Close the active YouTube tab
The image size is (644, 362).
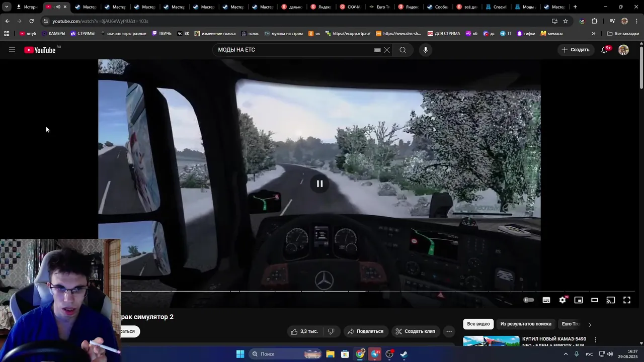click(x=65, y=7)
